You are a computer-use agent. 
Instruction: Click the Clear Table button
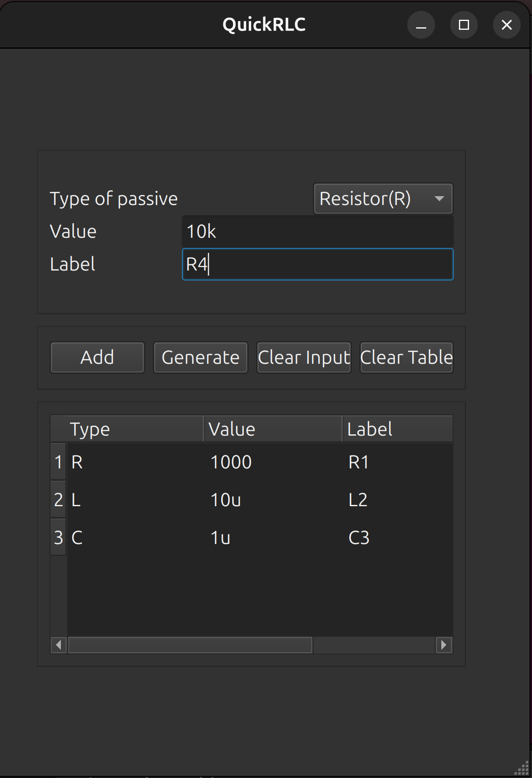coord(406,357)
